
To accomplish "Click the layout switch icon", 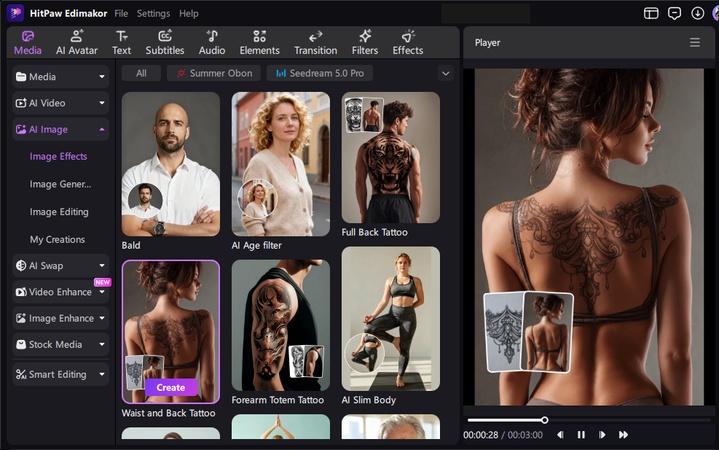I will coord(651,13).
